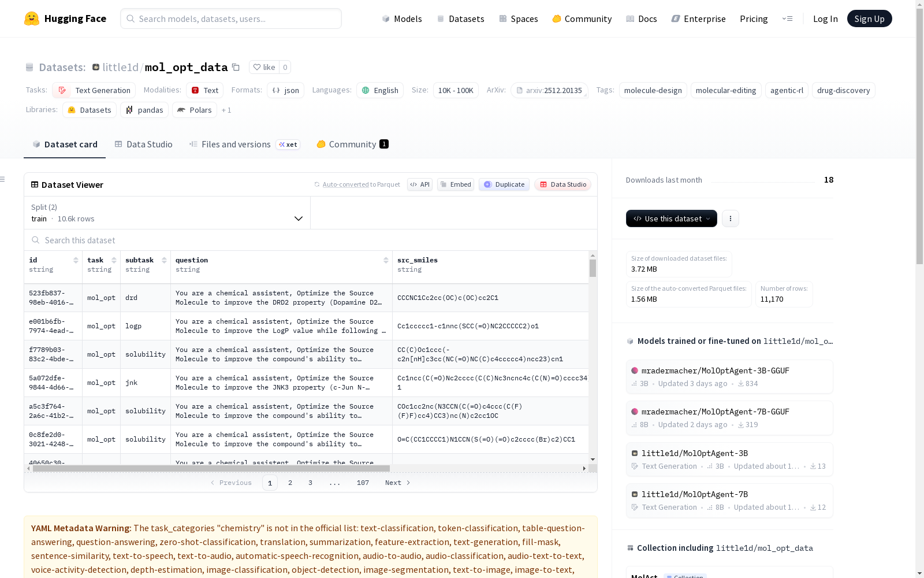Screen dimensions: 924x578
Task: Switch to the Dataset card tab
Action: coord(65,144)
